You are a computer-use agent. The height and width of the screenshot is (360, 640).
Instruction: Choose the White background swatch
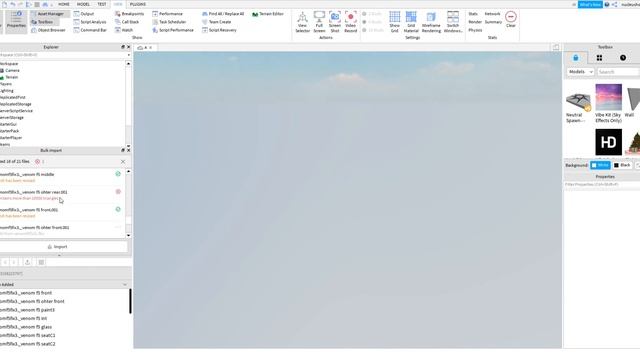click(x=600, y=165)
